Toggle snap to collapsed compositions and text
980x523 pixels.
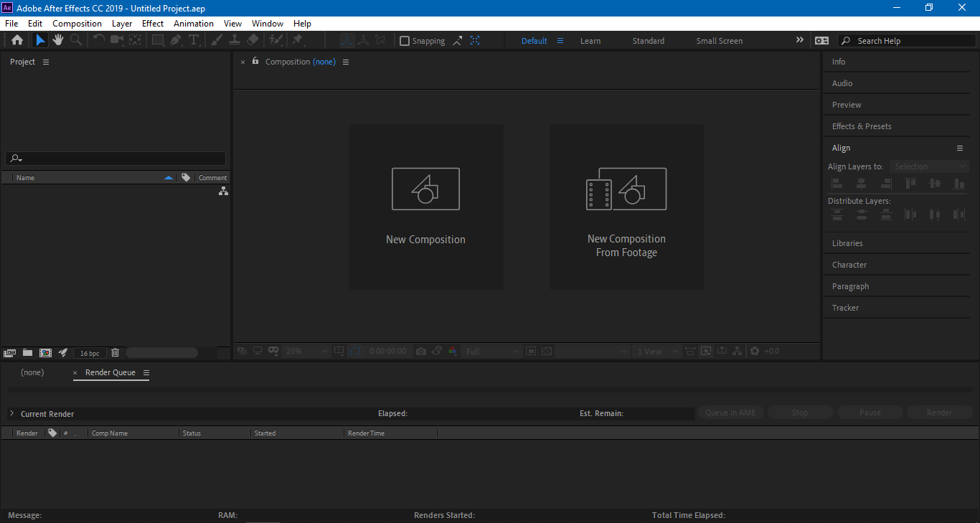coord(475,41)
